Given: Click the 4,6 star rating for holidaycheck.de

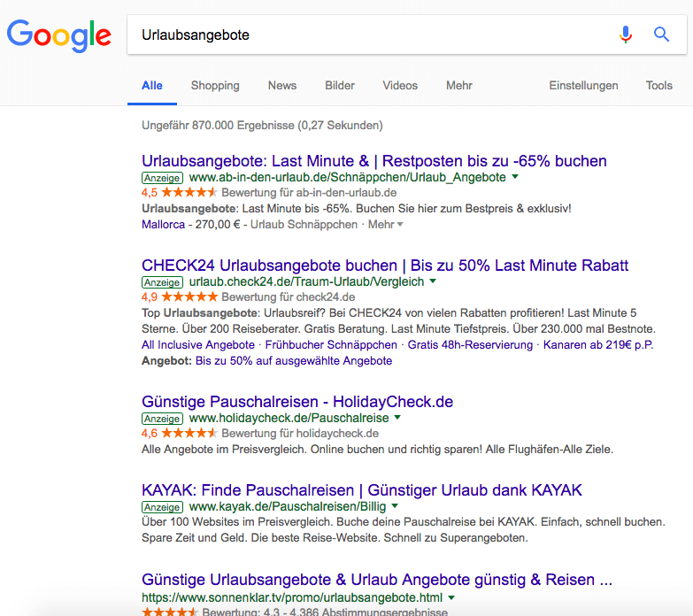Looking at the screenshot, I should pyautogui.click(x=180, y=433).
